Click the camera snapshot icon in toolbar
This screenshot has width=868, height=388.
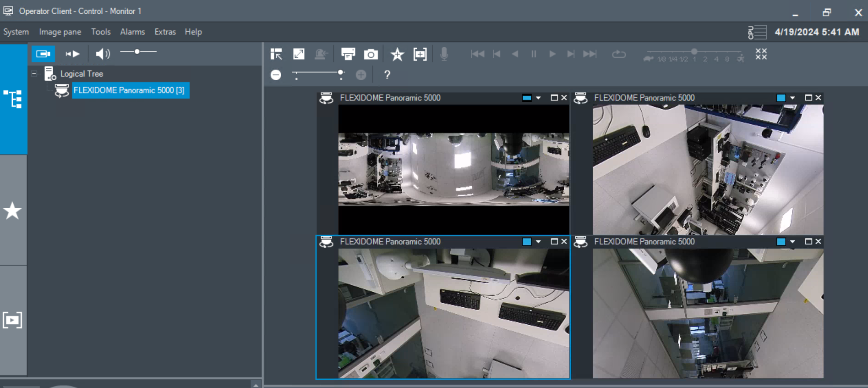[x=371, y=55]
